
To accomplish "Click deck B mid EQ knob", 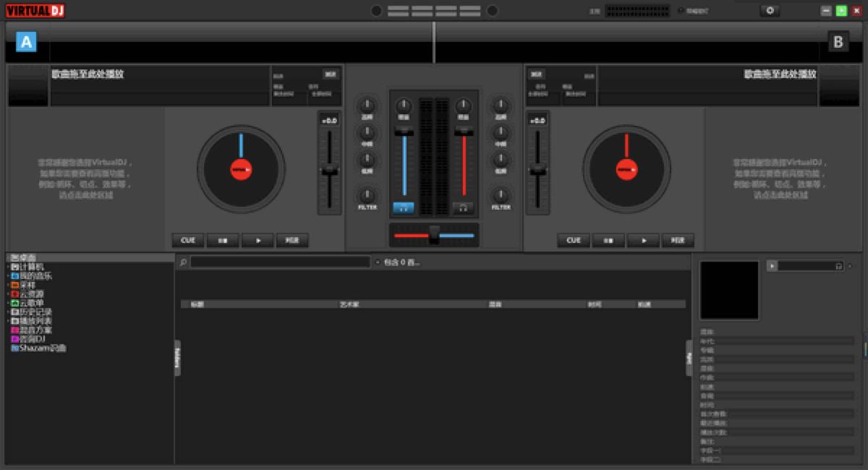I will (501, 132).
